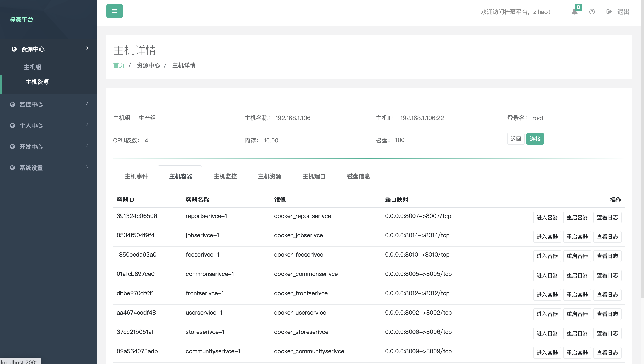Switch to the 主机监控 tab
Viewport: 644px width, 364px height.
click(225, 176)
